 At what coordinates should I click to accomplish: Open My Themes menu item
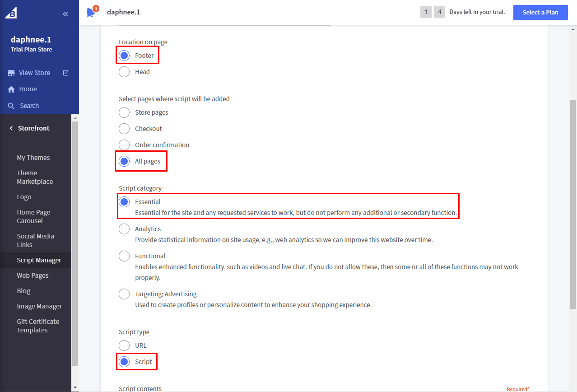click(33, 158)
